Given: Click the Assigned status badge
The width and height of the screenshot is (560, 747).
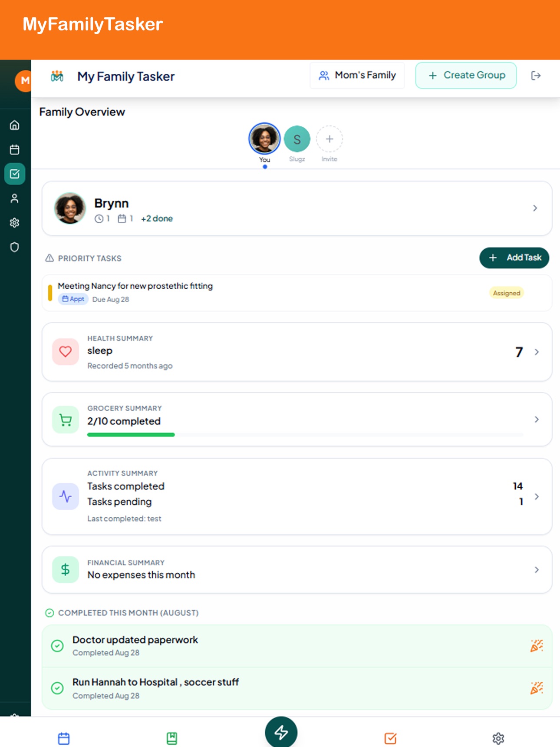Looking at the screenshot, I should point(507,293).
